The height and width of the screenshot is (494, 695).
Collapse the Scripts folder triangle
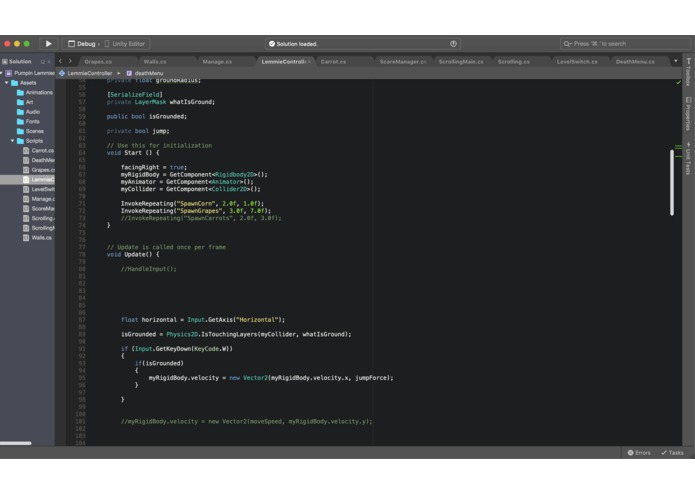pyautogui.click(x=12, y=141)
